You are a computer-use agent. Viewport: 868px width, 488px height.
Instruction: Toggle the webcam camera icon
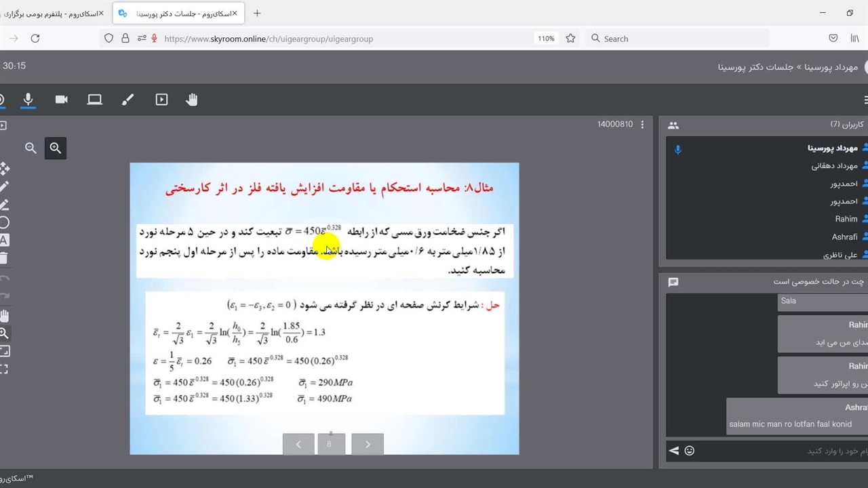[x=61, y=100]
